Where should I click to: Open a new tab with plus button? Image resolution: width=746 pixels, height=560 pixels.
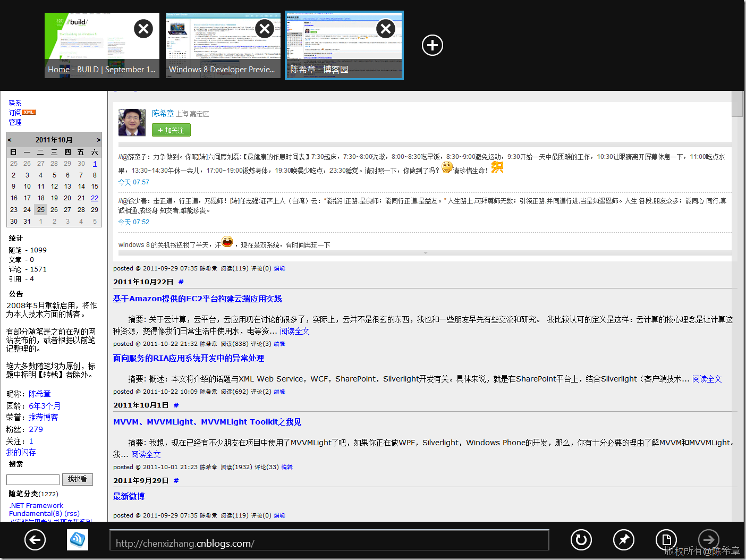[x=433, y=45]
